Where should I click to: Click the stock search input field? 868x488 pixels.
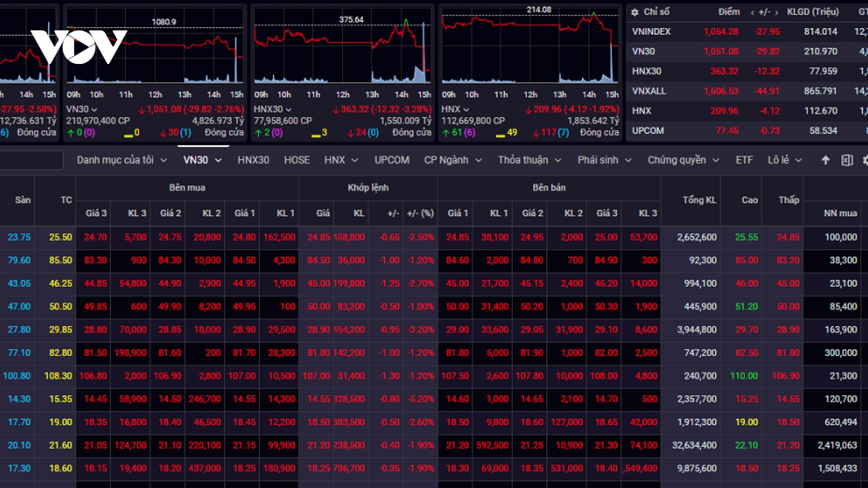[31, 160]
